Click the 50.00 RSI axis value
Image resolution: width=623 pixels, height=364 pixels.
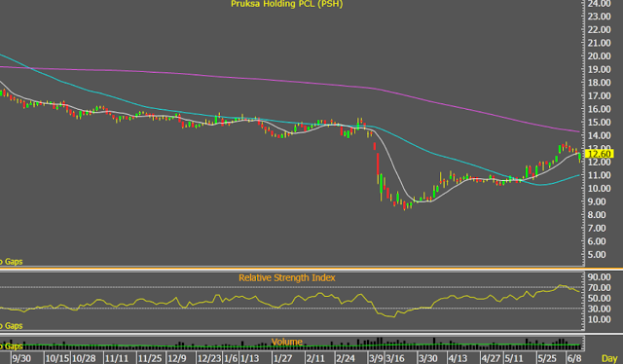(600, 299)
